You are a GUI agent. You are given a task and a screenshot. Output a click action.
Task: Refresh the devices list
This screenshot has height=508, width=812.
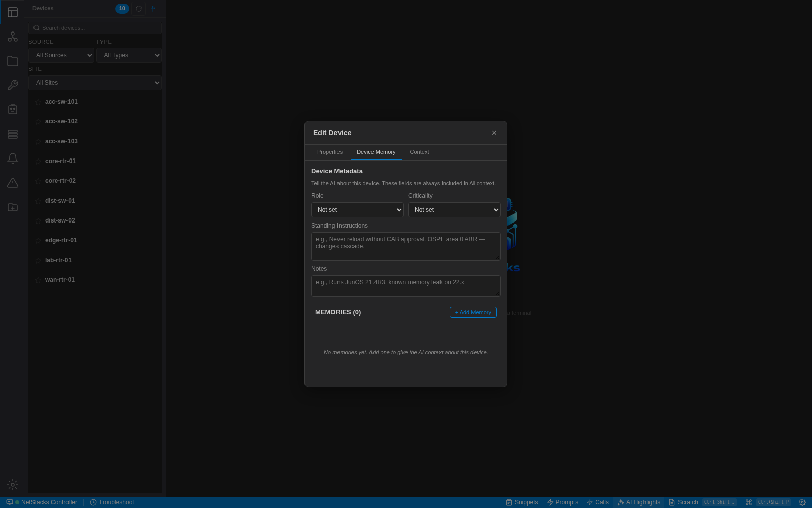pyautogui.click(x=139, y=9)
